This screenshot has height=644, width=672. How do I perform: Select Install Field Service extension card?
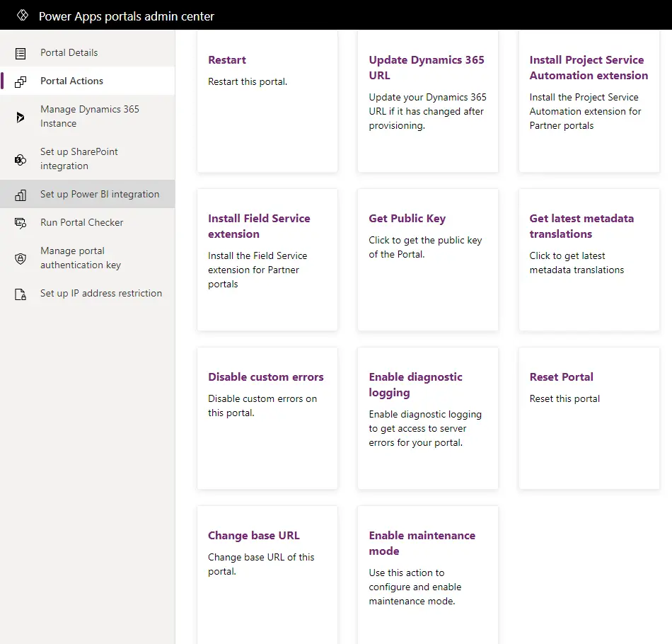(267, 260)
